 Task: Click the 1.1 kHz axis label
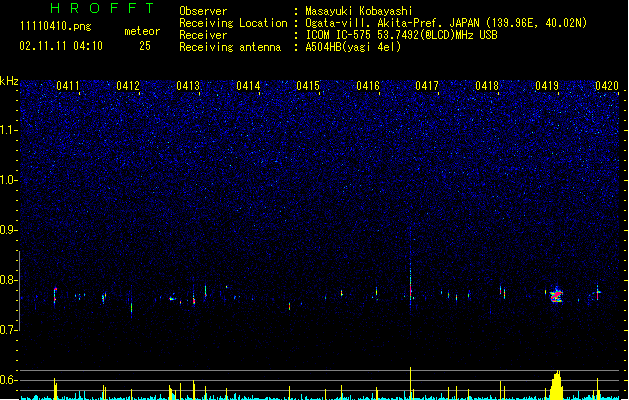click(x=9, y=130)
